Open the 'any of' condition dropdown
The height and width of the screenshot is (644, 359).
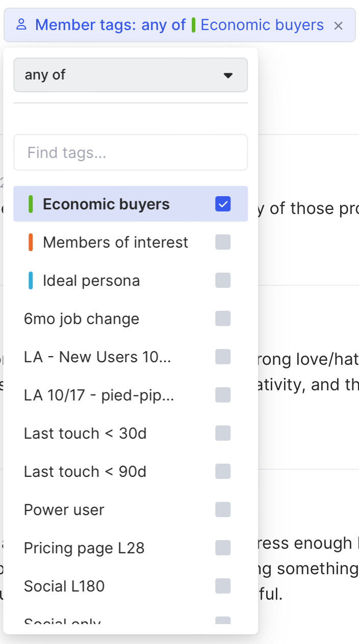coord(130,75)
